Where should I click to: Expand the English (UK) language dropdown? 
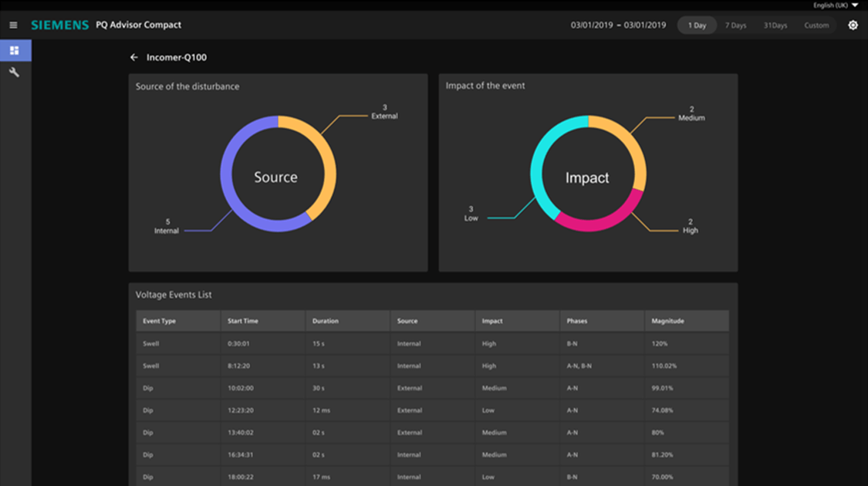pos(836,5)
